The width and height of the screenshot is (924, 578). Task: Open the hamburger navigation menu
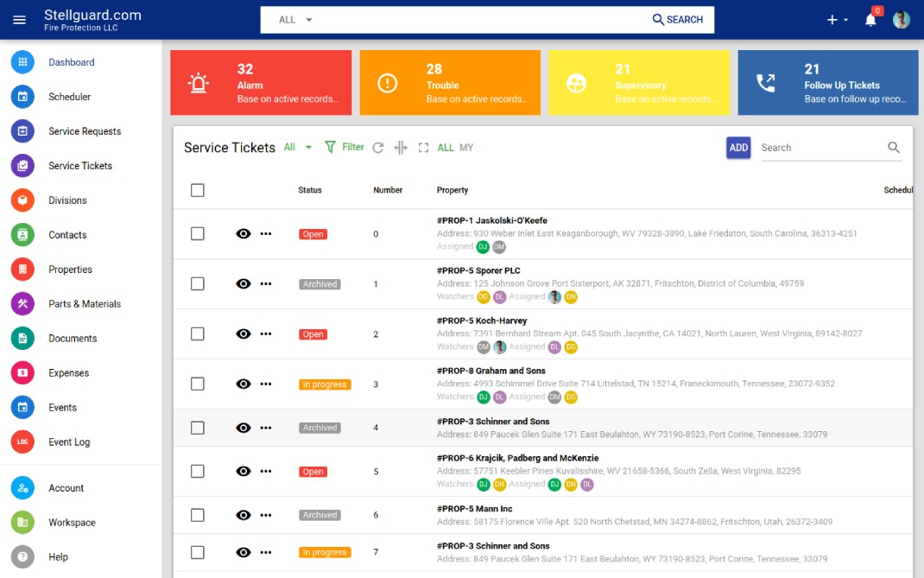20,20
